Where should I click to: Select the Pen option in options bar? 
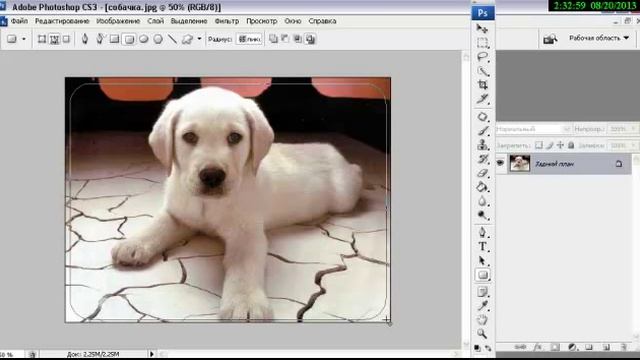tap(85, 39)
